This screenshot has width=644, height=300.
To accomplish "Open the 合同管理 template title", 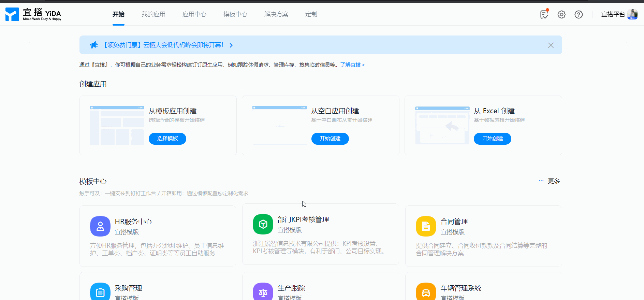I will tap(454, 222).
